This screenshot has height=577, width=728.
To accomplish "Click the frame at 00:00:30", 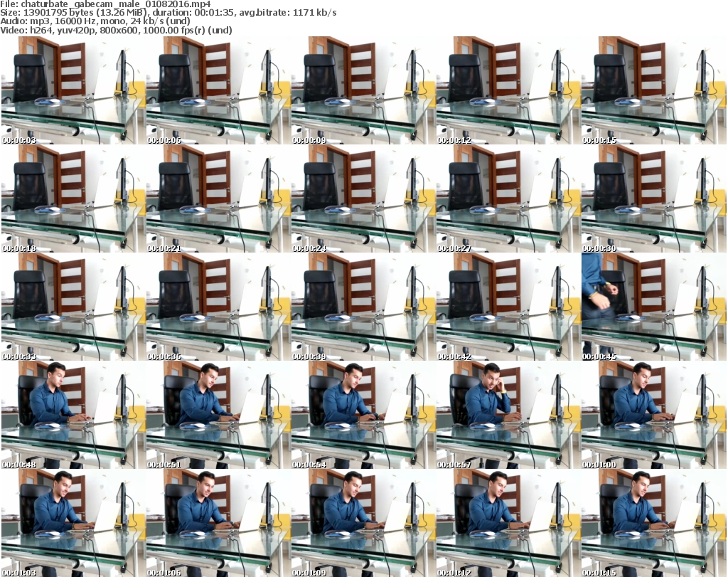I will tap(653, 199).
